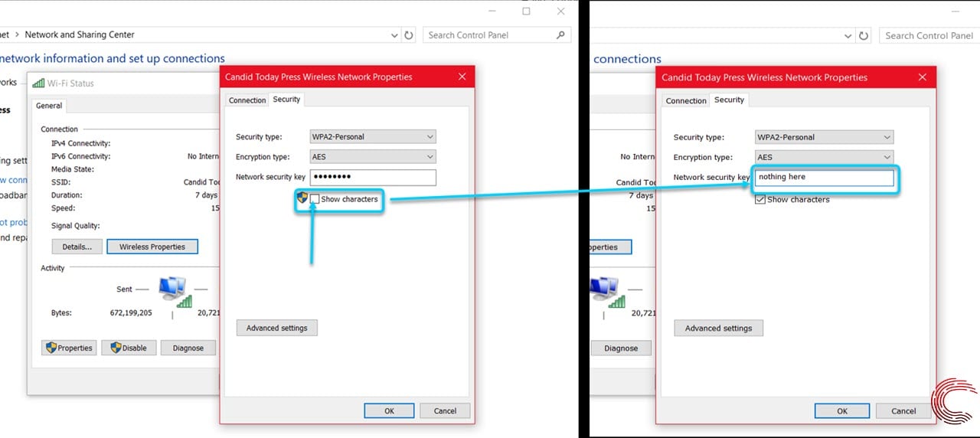Click the refresh icon beside the Network and Sharing Center path

pos(409,35)
